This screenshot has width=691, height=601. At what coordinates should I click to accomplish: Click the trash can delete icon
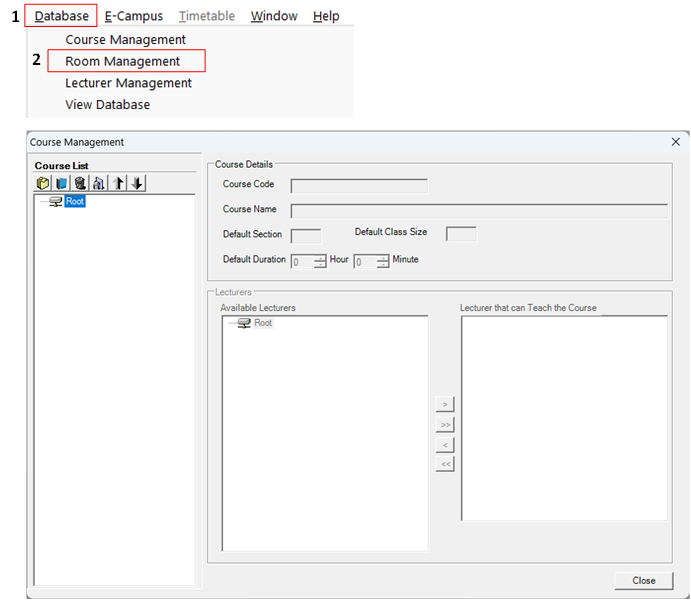coord(80,183)
